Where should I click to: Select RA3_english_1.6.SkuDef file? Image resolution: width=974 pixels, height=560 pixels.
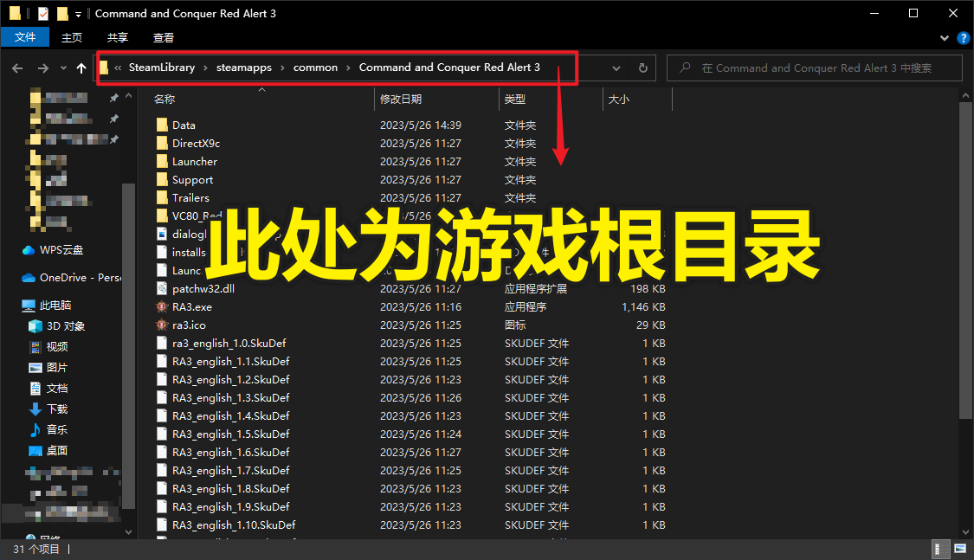tap(231, 452)
